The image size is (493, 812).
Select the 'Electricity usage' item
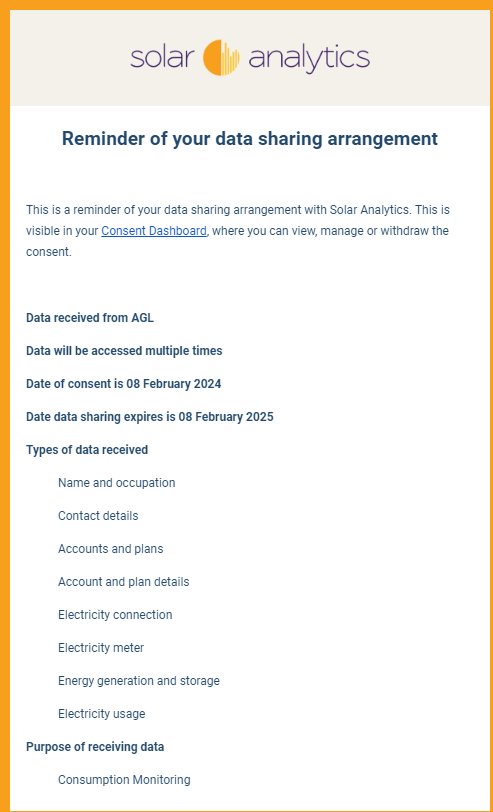pyautogui.click(x=102, y=714)
